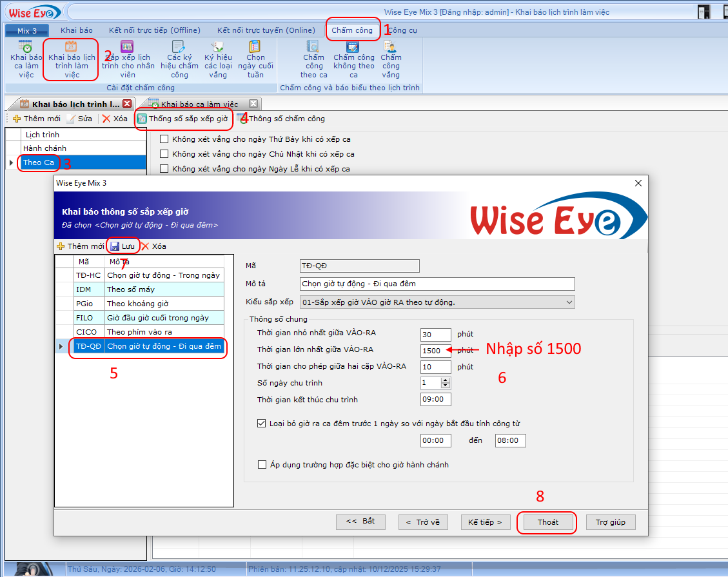Open Các ký hiệu chấm công icon
728x577 pixels.
179,46
